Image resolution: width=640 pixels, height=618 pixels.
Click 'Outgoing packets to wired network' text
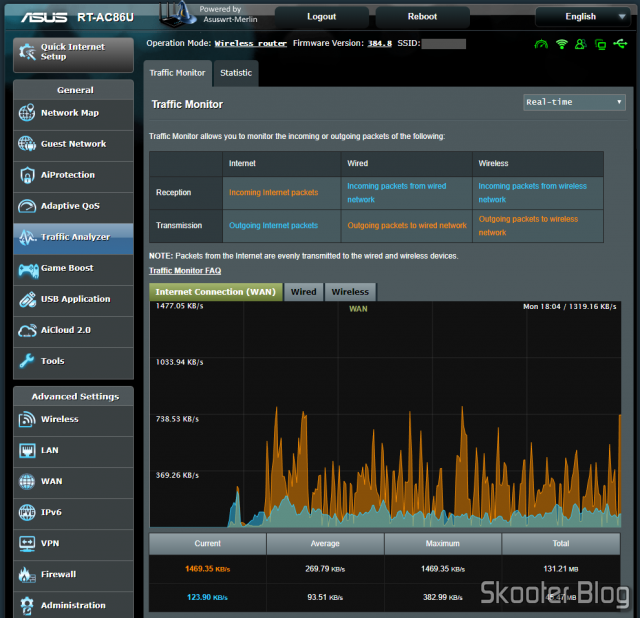tap(407, 226)
